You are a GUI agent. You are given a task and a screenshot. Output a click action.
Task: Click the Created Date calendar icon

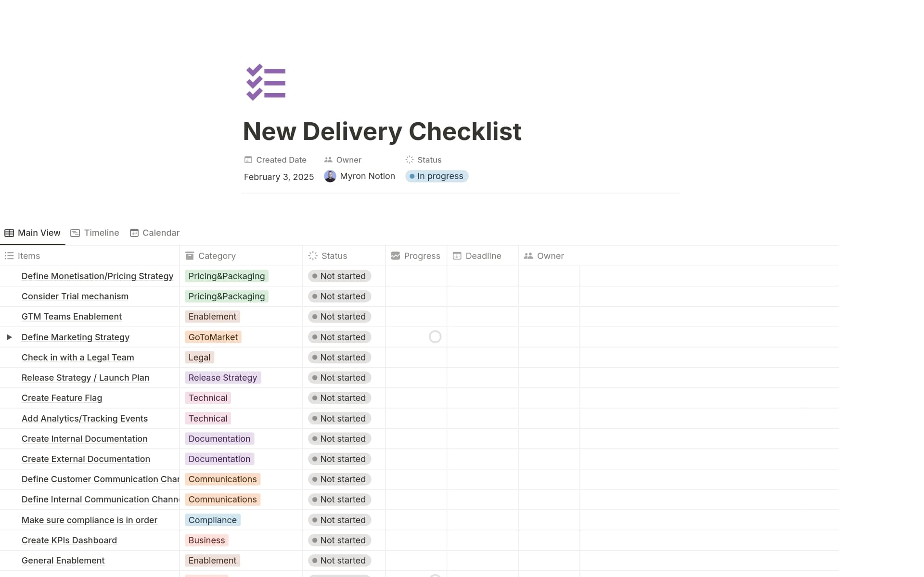(x=248, y=160)
